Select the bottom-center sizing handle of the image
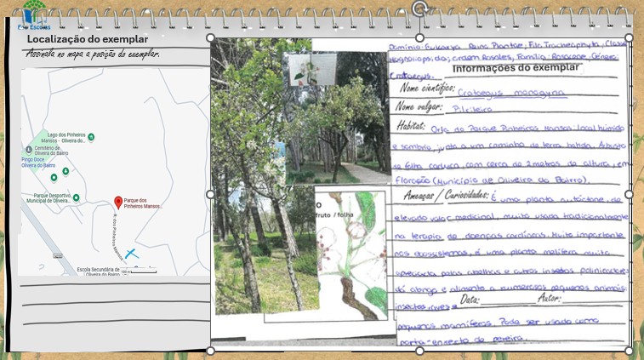 pos(419,351)
